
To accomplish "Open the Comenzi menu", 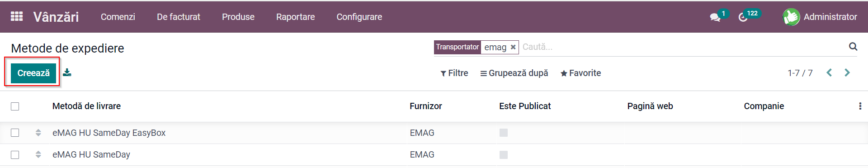I will click(118, 17).
